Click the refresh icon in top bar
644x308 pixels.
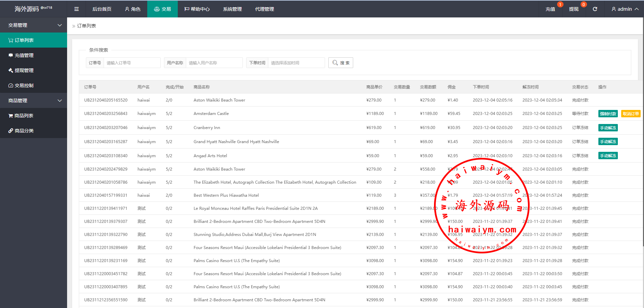click(595, 9)
